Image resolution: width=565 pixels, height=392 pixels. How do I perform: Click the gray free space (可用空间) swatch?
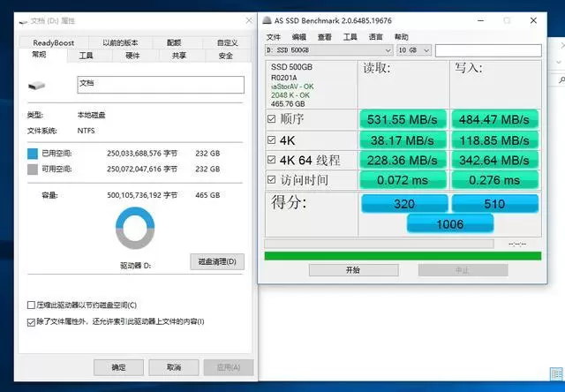(33, 168)
